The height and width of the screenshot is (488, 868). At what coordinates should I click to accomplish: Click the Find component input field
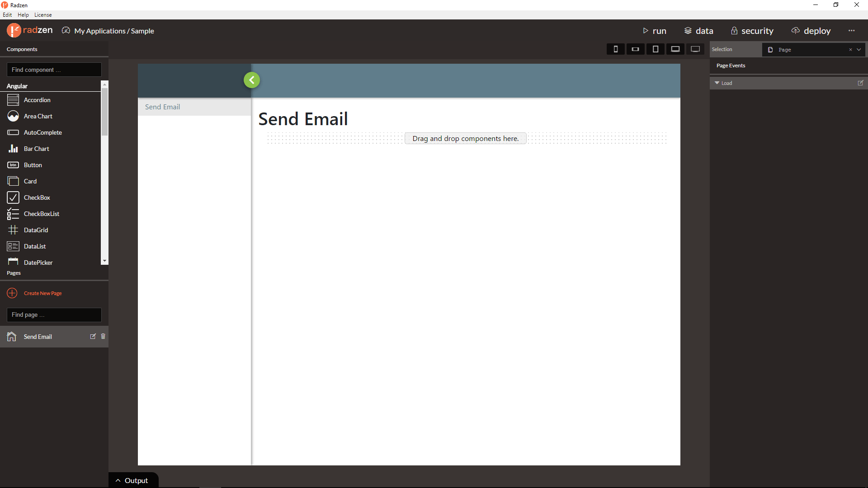(x=54, y=70)
